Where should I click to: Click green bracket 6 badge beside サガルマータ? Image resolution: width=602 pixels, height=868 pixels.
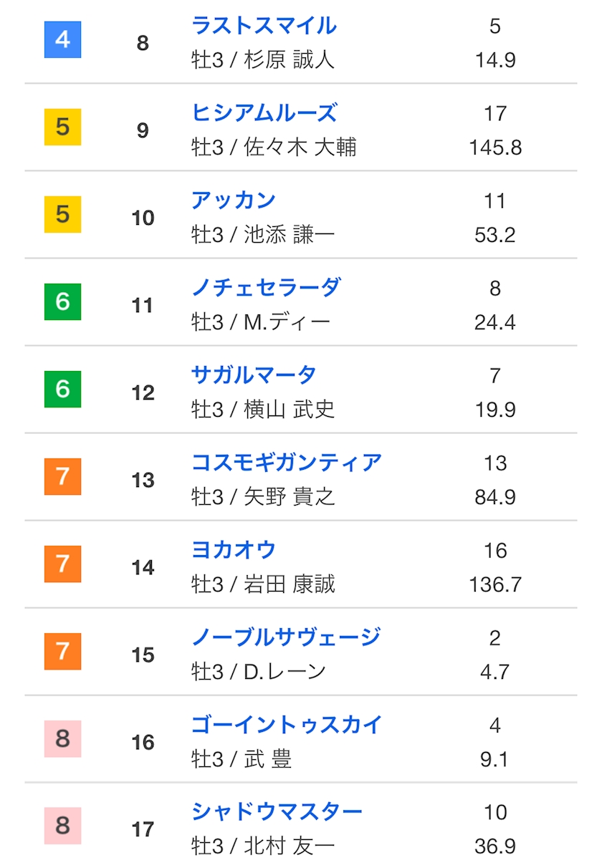pos(63,389)
